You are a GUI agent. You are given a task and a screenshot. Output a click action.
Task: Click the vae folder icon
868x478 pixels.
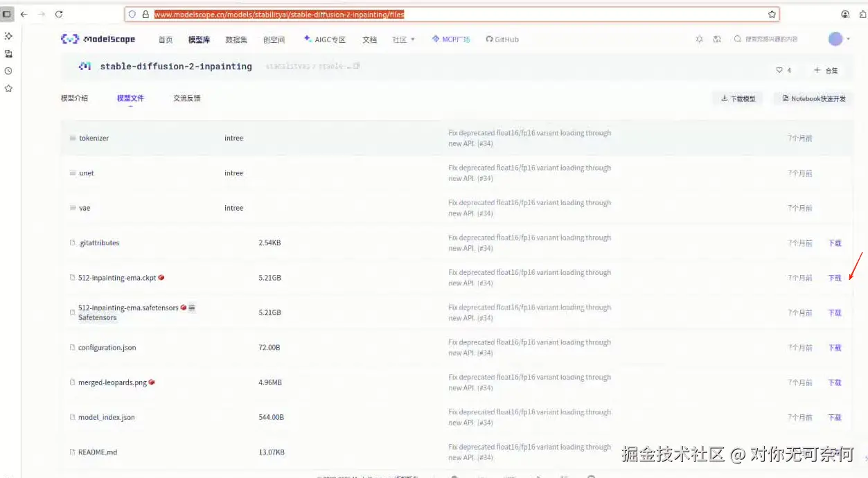click(x=73, y=208)
